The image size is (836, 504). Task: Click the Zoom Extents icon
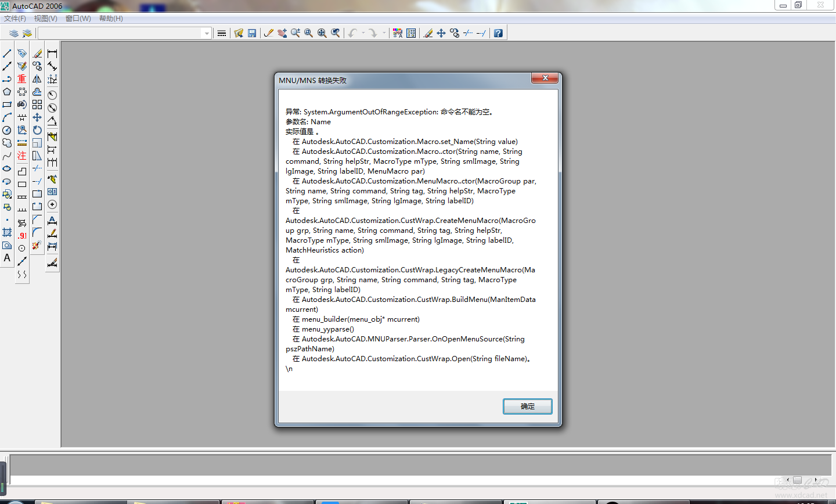322,33
